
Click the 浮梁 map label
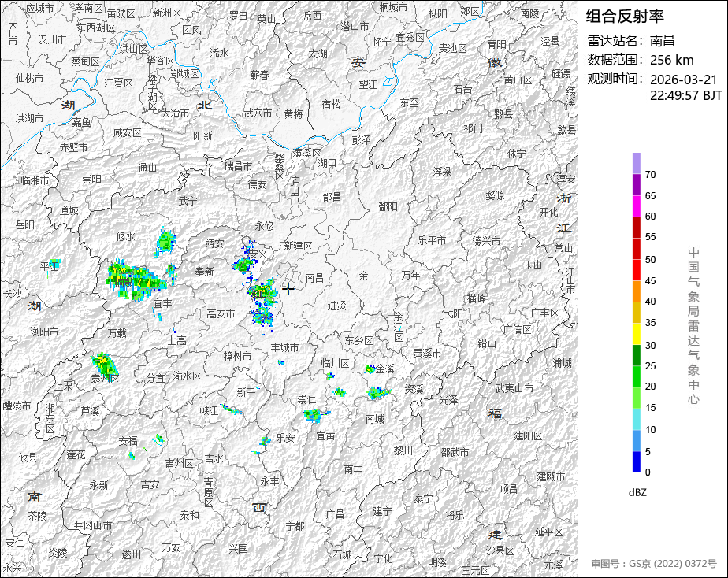pos(443,172)
